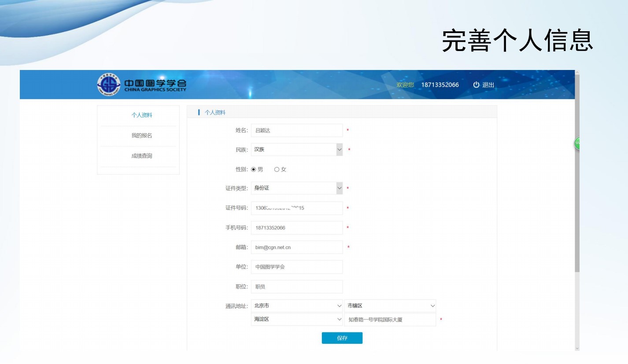
Task: Expand the 证件类型 dropdown showing 身份证
Action: coord(296,188)
